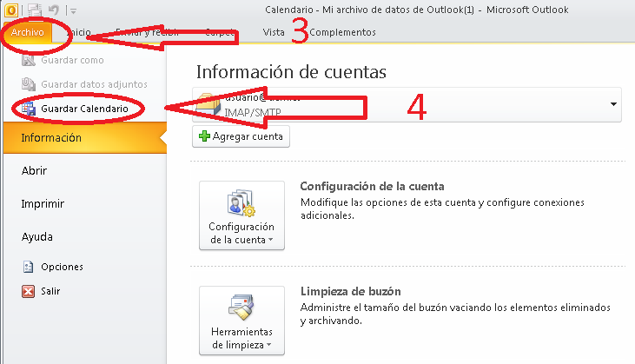This screenshot has width=635, height=364.
Task: Select the Información section
Action: tap(85, 137)
